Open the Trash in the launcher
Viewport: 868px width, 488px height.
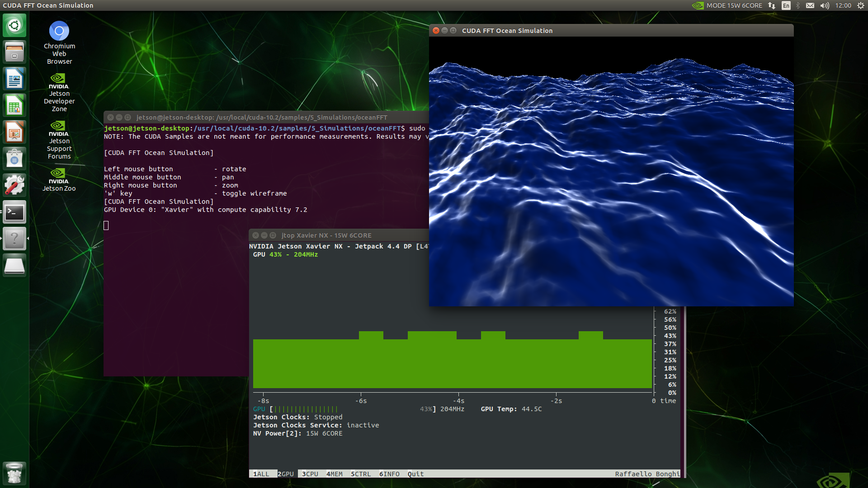point(14,473)
